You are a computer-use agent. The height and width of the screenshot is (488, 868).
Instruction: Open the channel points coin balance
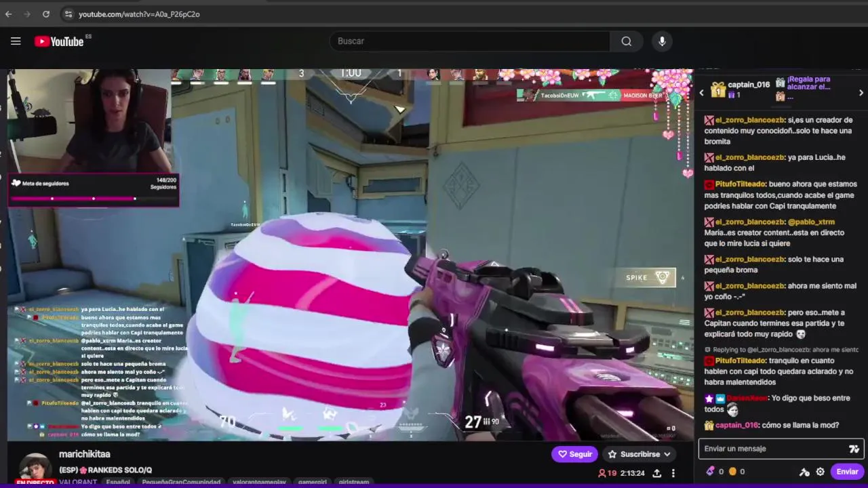coord(736,471)
